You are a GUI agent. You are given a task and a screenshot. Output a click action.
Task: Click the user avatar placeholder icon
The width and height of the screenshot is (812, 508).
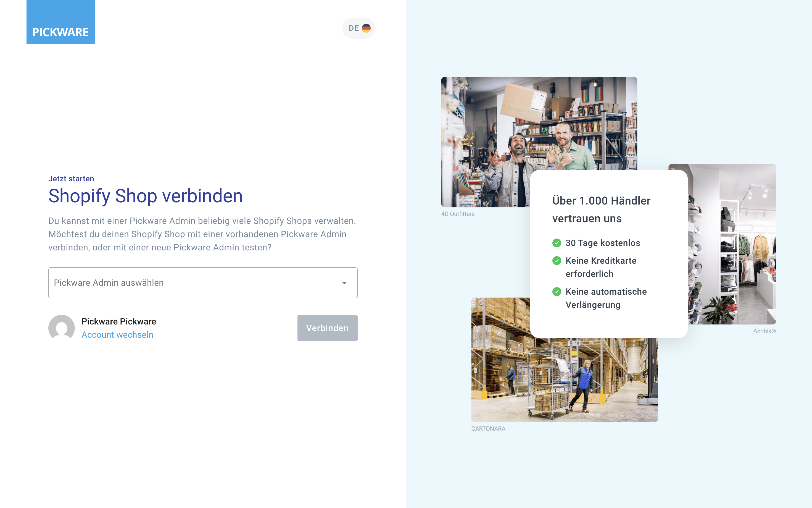[x=61, y=328]
